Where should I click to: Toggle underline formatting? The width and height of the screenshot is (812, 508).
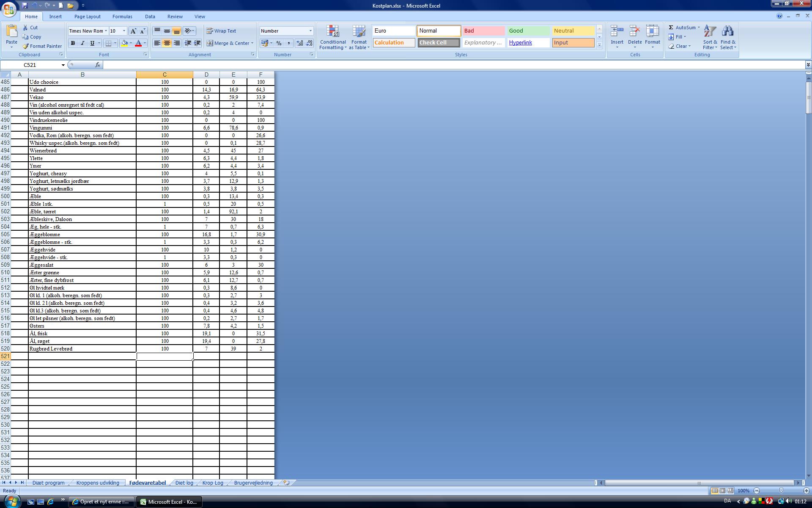(92, 43)
